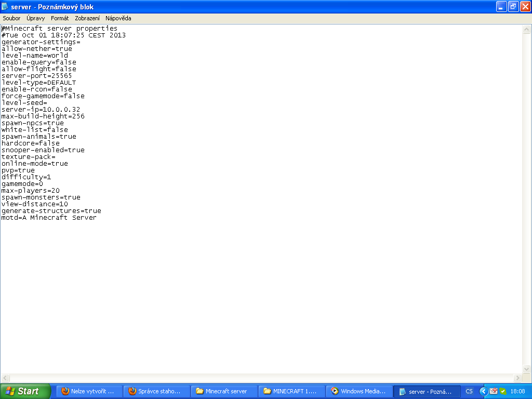This screenshot has height=399, width=532.
Task: Click the 'force-gamemode=false' line
Action: [43, 96]
